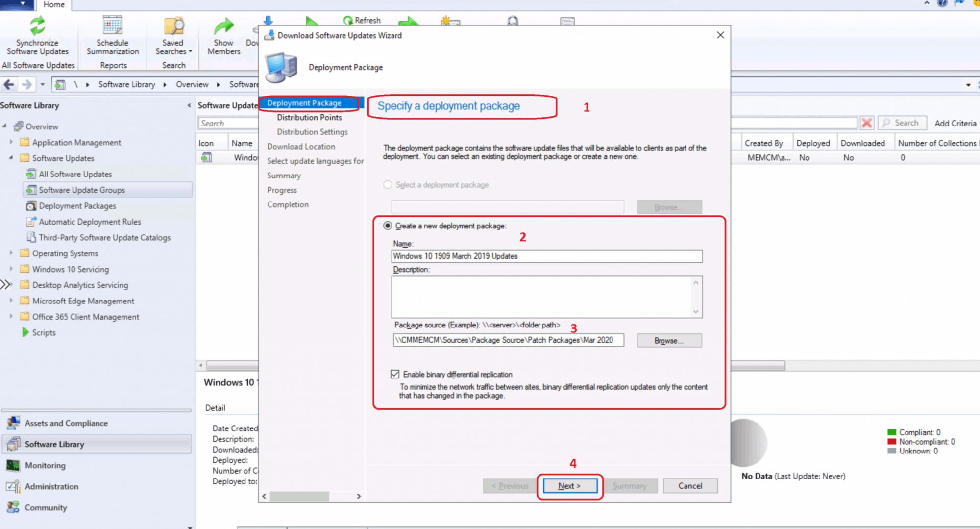Click Desktop Analytics Servicing tree item

[80, 285]
